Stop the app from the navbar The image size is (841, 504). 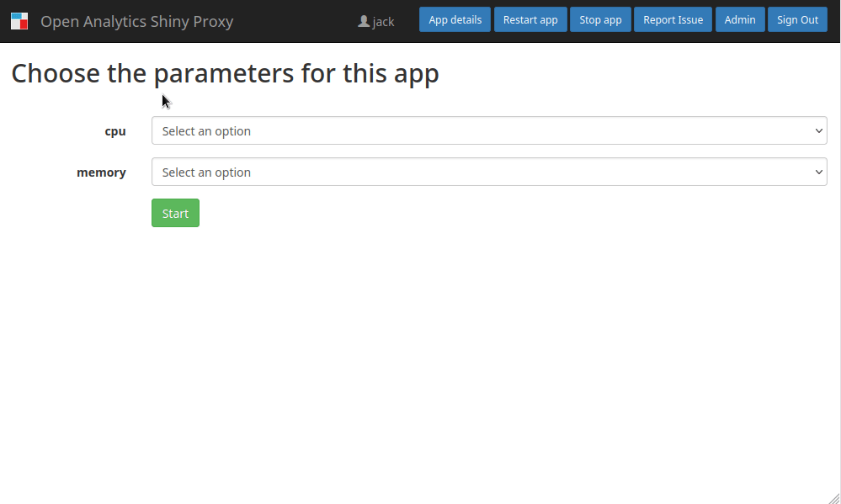pos(600,20)
